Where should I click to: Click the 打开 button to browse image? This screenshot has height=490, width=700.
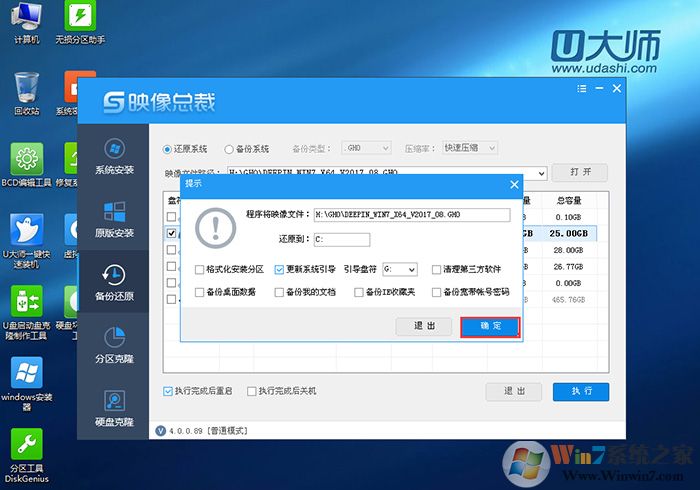click(579, 172)
